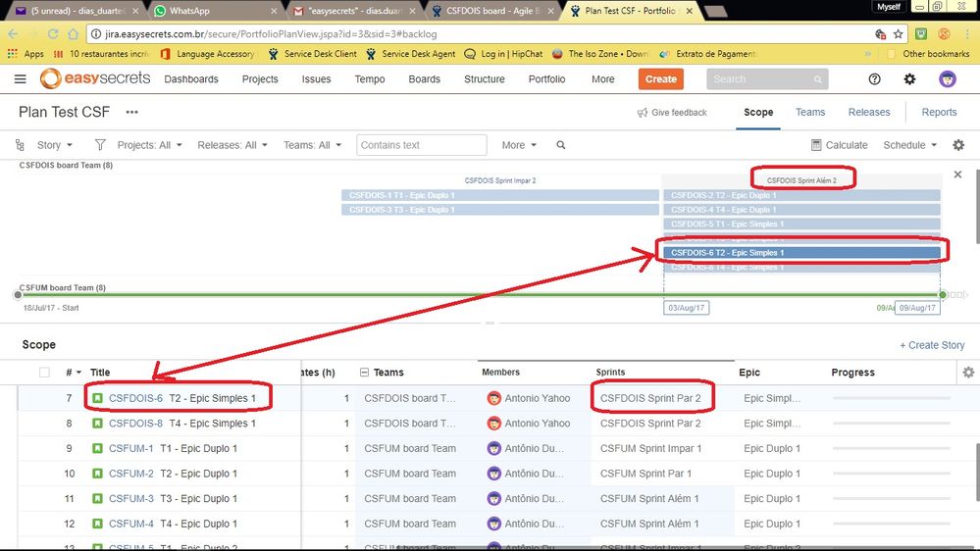Open the Dashboards menu

pyautogui.click(x=191, y=79)
